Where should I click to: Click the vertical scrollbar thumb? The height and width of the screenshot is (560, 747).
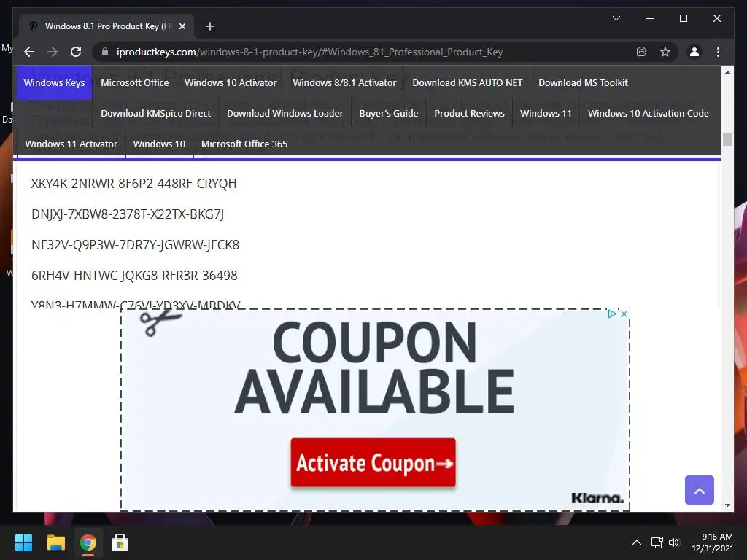pyautogui.click(x=727, y=139)
